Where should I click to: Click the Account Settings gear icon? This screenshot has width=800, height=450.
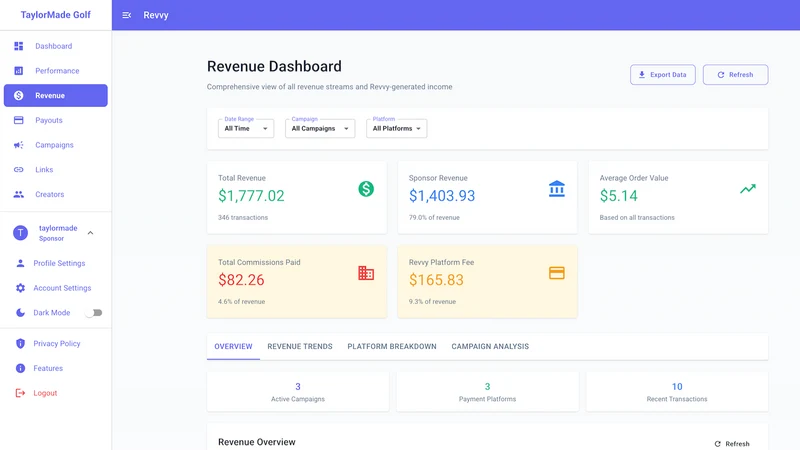(x=20, y=288)
